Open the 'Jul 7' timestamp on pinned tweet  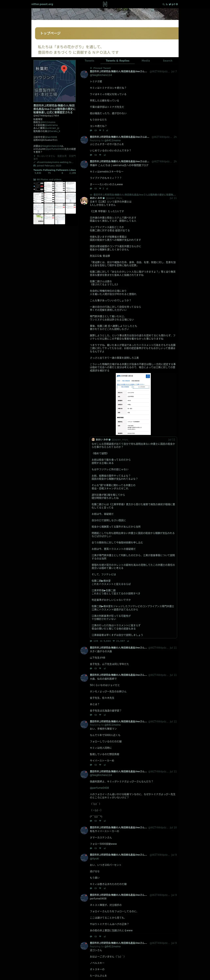pyautogui.click(x=174, y=72)
